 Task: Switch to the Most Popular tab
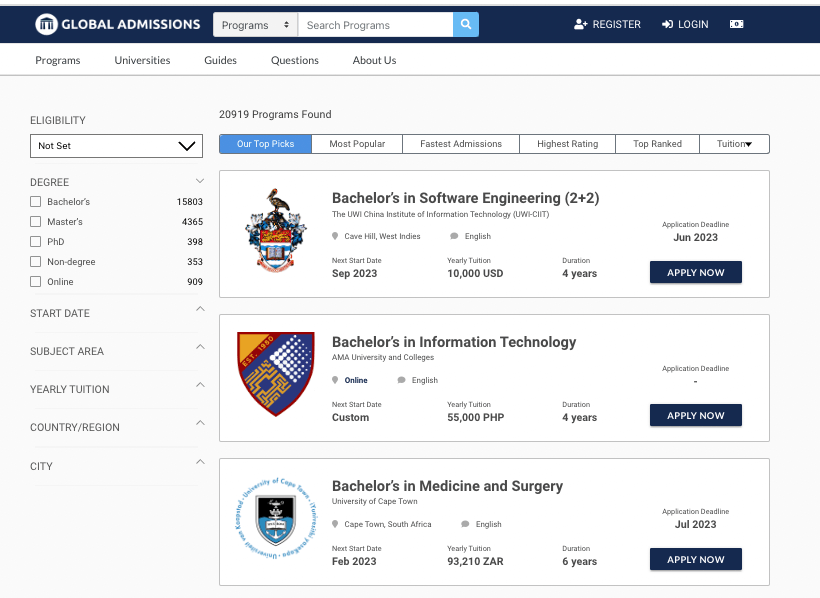coord(357,144)
